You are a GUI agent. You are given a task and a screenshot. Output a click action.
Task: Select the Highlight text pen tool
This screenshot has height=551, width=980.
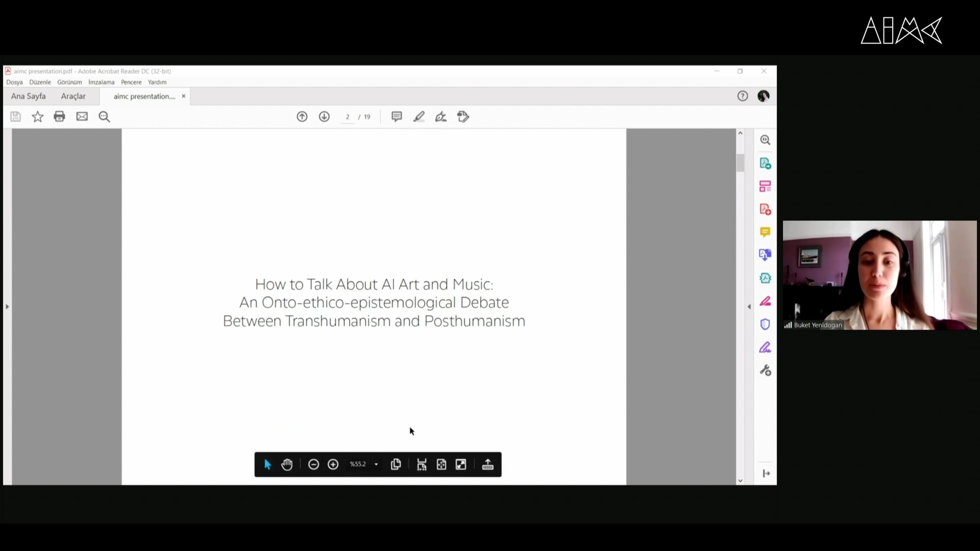pos(419,117)
